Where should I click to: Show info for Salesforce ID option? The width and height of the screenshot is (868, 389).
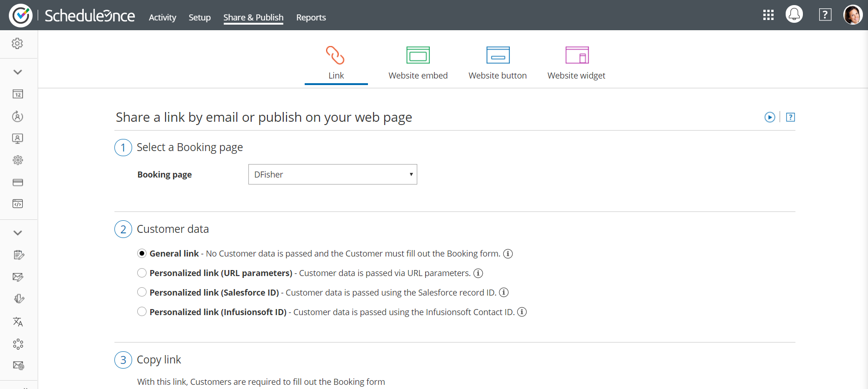click(x=504, y=293)
